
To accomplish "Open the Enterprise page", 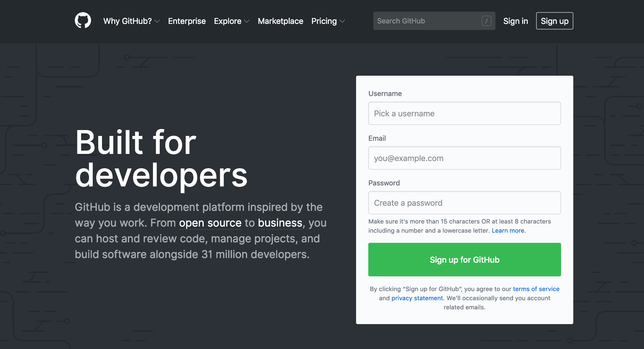I will [x=187, y=21].
